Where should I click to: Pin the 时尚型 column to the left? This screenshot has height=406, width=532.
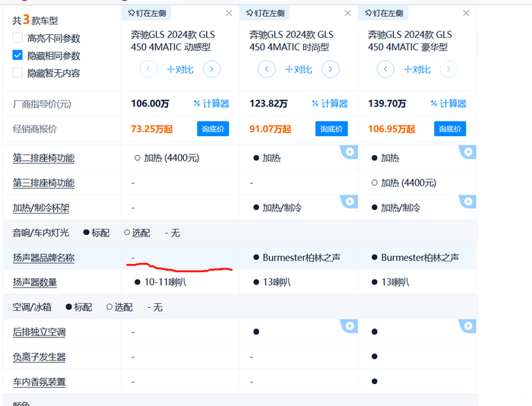point(265,13)
